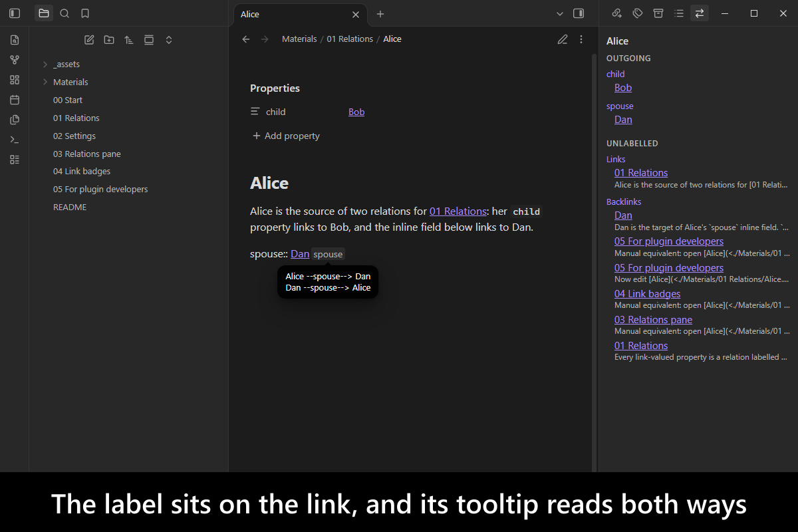Open Bob under child in relations pane
Image resolution: width=798 pixels, height=532 pixels.
pyautogui.click(x=623, y=88)
